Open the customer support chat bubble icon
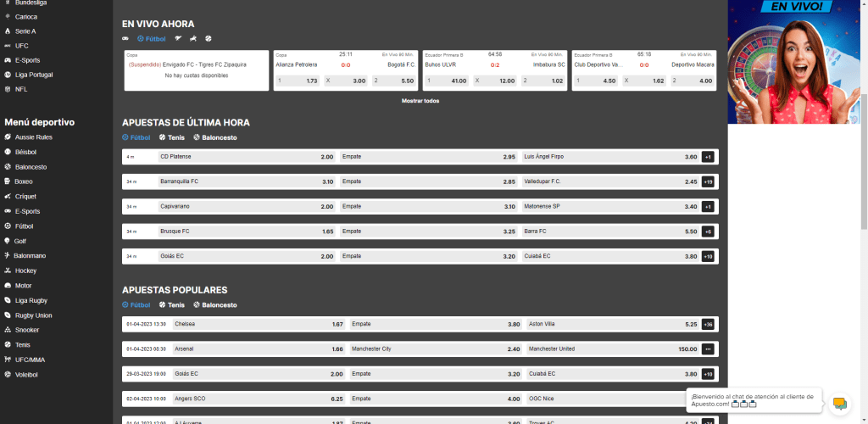 click(839, 404)
